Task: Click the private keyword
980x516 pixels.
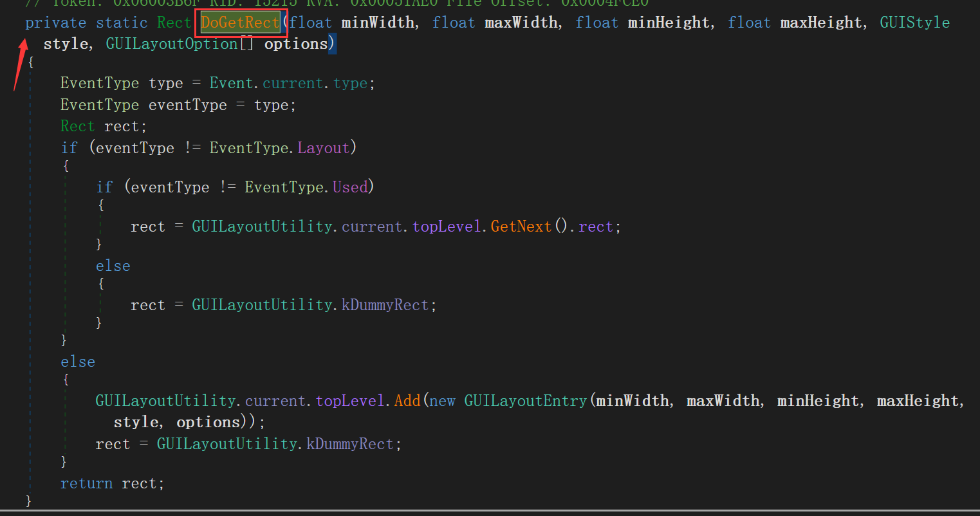Action: point(55,23)
